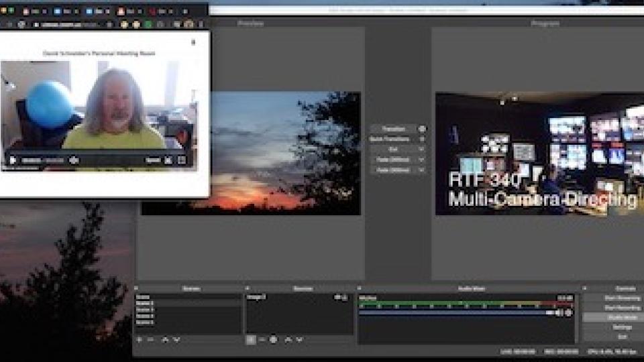The width and height of the screenshot is (644, 362).
Task: Switch to the third browser tab
Action: coord(97,11)
